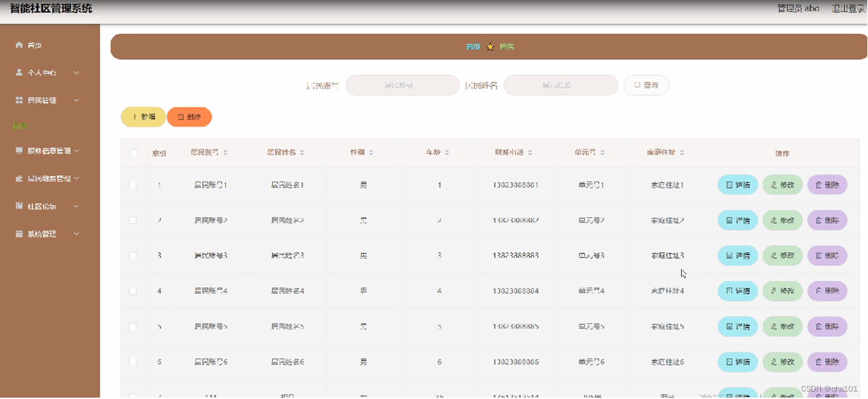Click 删除 for row 居民账号3
Image resolution: width=868 pixels, height=399 pixels.
click(827, 256)
